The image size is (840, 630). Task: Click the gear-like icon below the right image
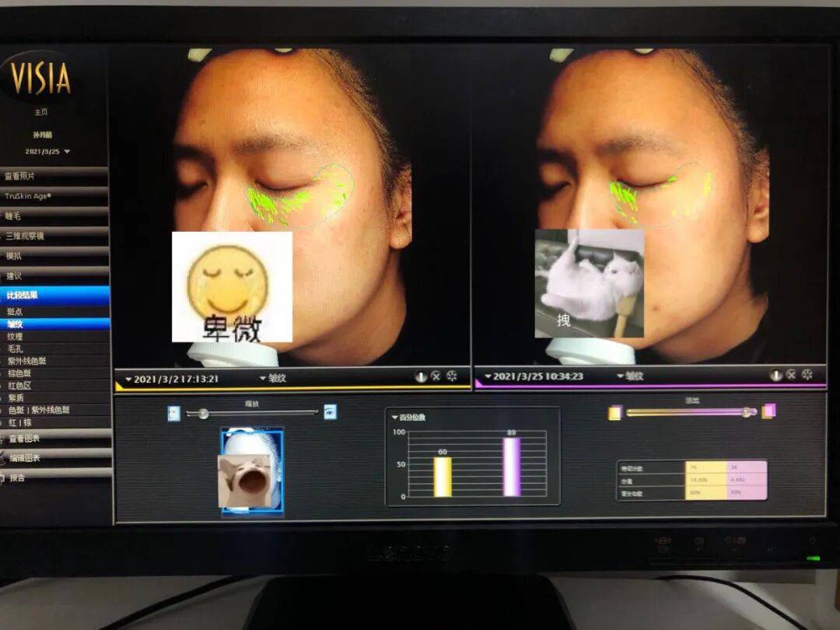pyautogui.click(x=807, y=374)
